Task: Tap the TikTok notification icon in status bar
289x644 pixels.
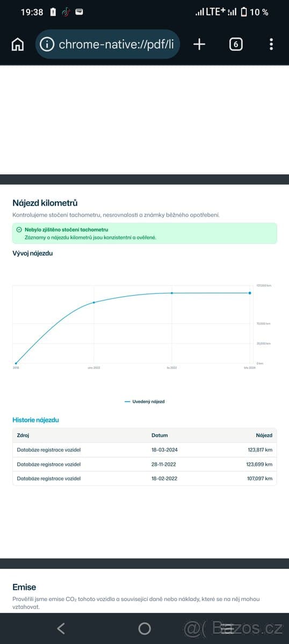Action: [66, 12]
